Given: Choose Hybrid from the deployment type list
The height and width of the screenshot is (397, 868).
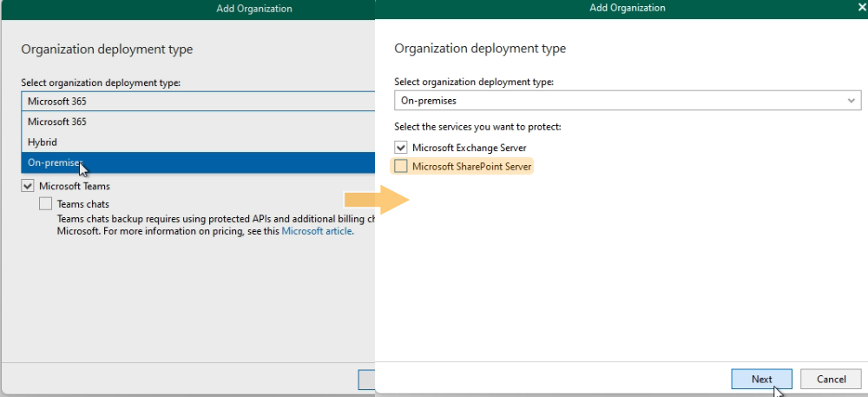Looking at the screenshot, I should click(x=198, y=142).
